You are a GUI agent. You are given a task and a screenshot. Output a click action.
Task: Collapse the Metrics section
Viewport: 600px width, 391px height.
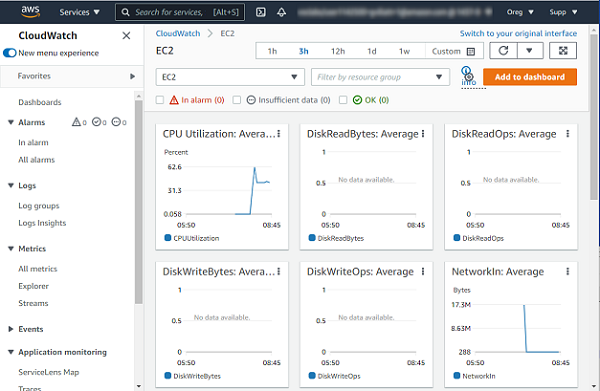coord(11,249)
